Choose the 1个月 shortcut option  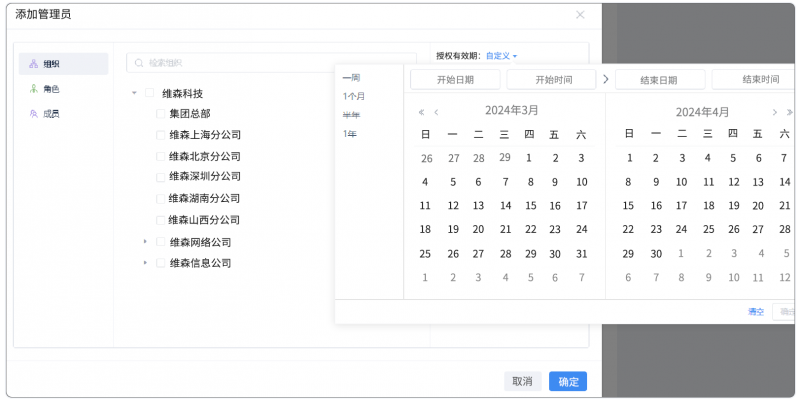354,97
